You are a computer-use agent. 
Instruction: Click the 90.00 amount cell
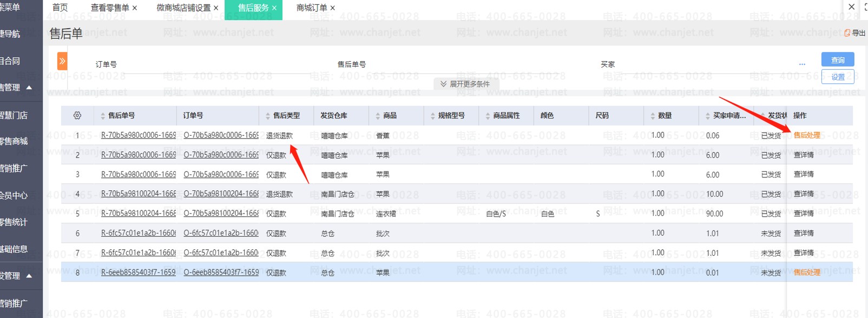(715, 214)
